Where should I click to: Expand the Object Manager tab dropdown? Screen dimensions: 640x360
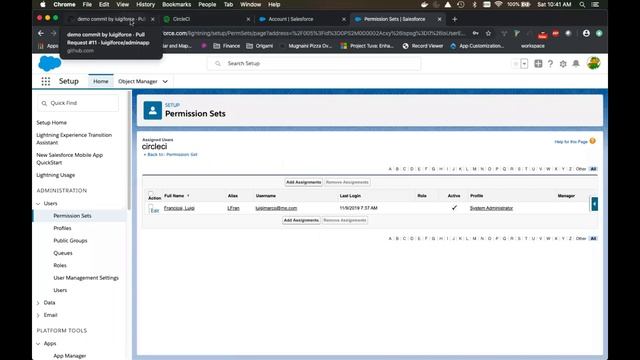(165, 82)
